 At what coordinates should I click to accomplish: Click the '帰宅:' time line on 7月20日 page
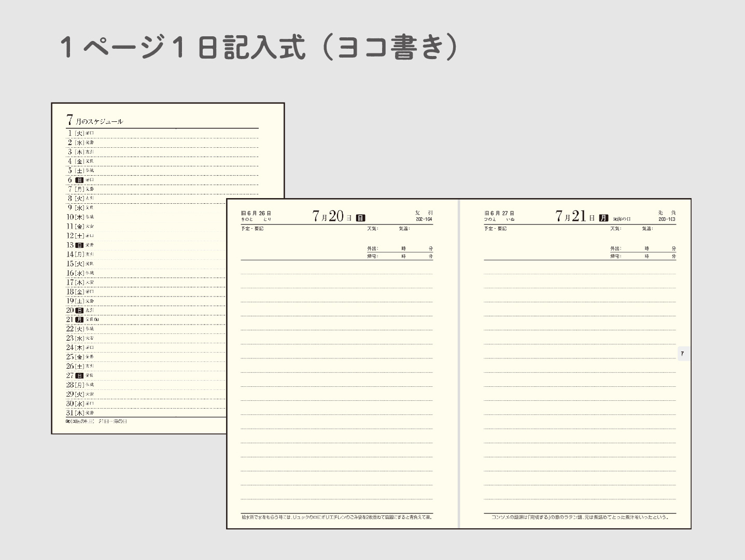400,256
